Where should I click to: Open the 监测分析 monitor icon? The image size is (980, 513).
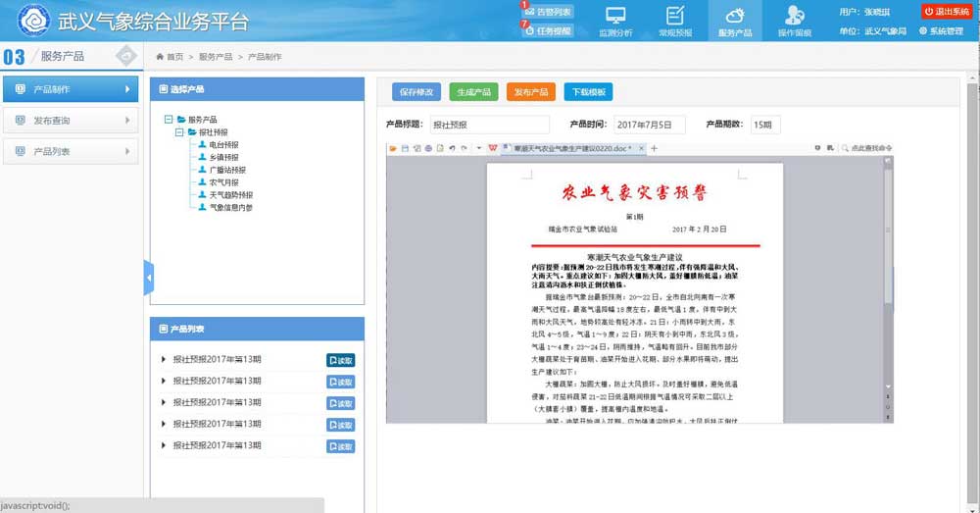615,16
